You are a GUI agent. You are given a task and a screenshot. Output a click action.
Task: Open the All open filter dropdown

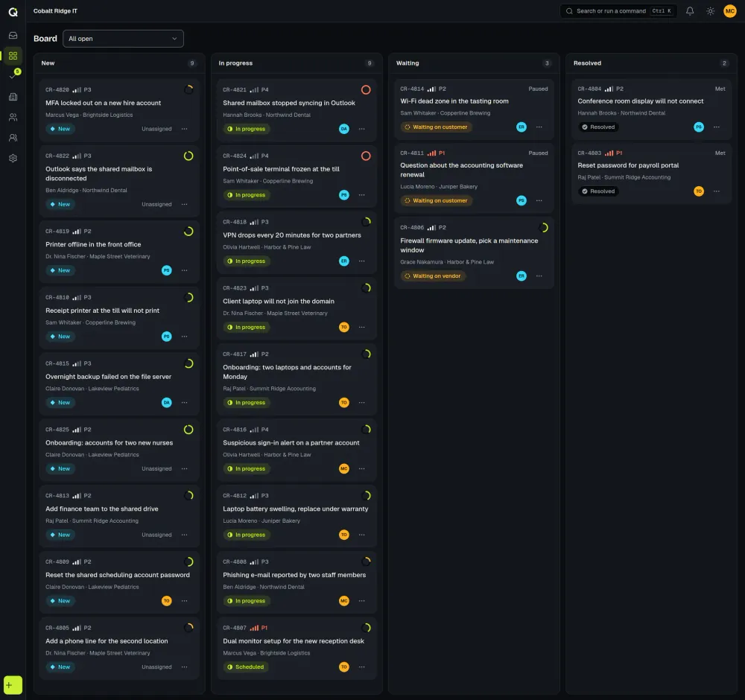(123, 39)
